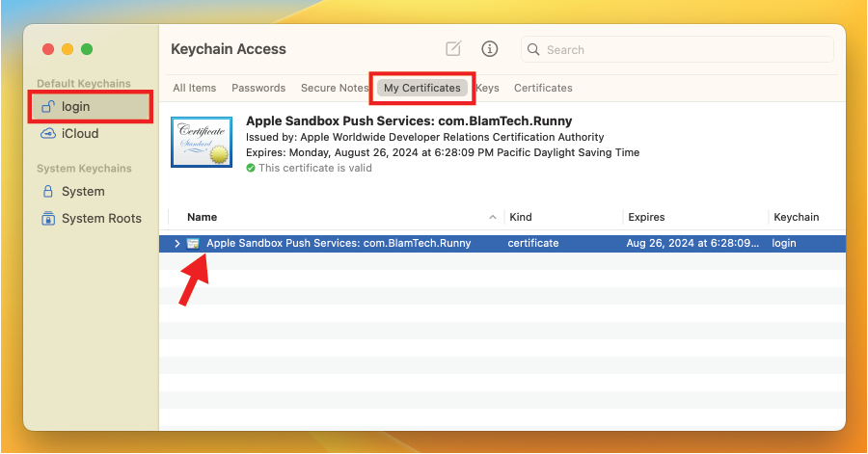Open the info button in toolbar
This screenshot has height=454, width=868.
[x=489, y=48]
